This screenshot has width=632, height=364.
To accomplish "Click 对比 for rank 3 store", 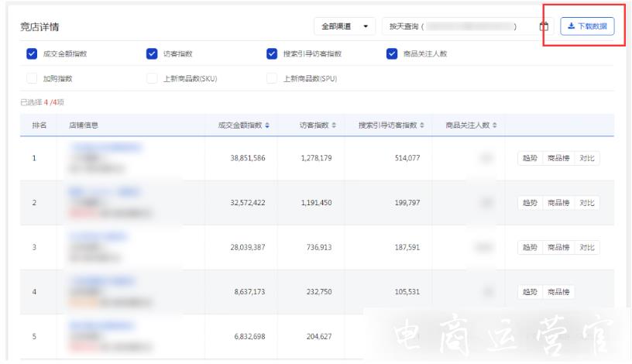I will tap(588, 247).
